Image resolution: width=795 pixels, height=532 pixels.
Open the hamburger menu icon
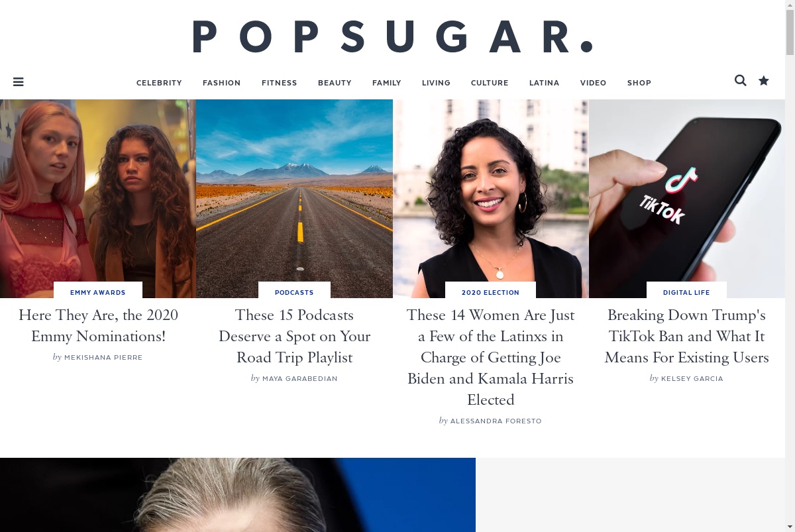19,82
